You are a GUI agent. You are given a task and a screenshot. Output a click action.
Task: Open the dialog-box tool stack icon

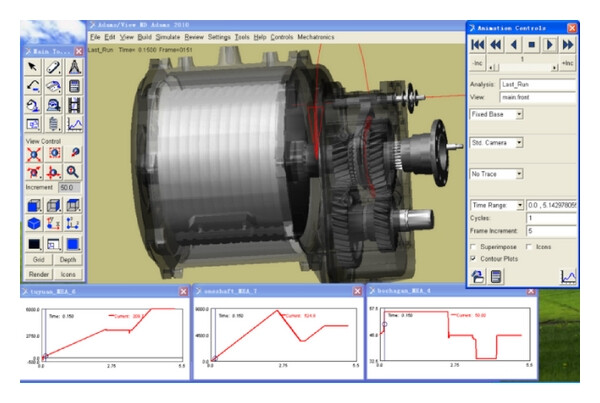pos(33,124)
